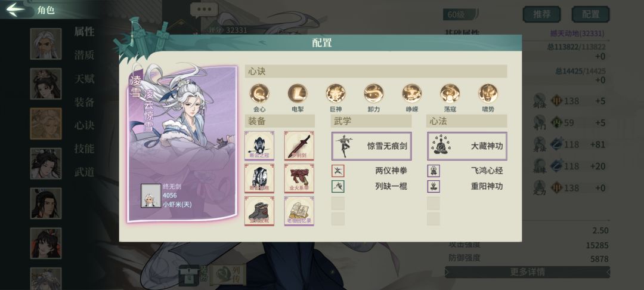Select the 啸势 heart-formula icon

(488, 94)
